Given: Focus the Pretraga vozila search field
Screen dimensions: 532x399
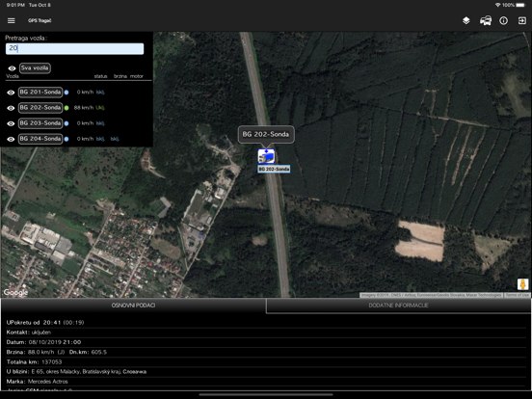Looking at the screenshot, I should tap(74, 48).
